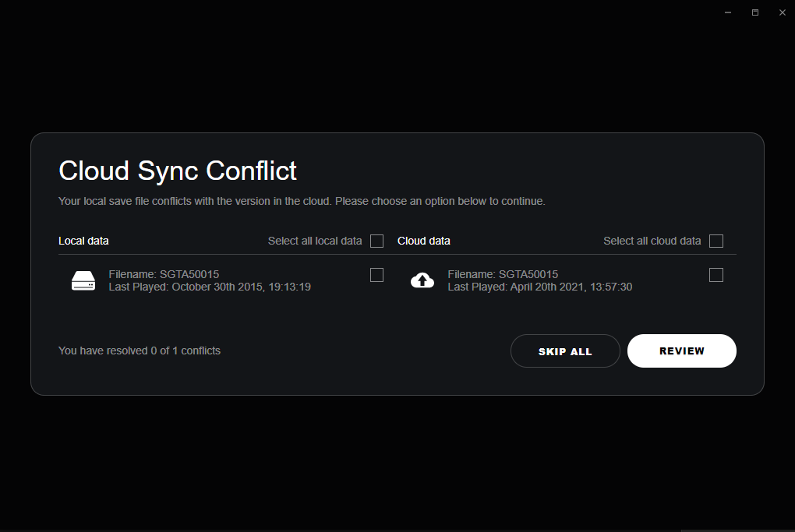Click the Local data column heading
This screenshot has height=532, width=795.
click(x=83, y=241)
